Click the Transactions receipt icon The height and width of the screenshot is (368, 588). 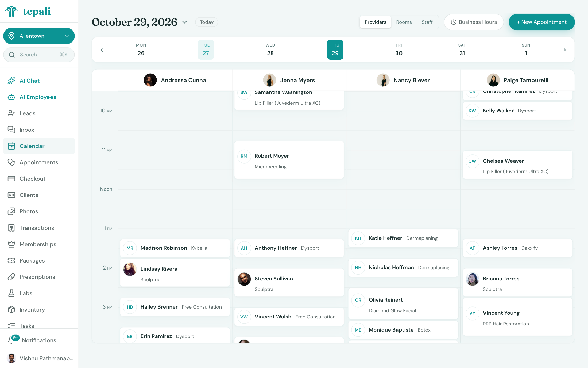point(11,228)
